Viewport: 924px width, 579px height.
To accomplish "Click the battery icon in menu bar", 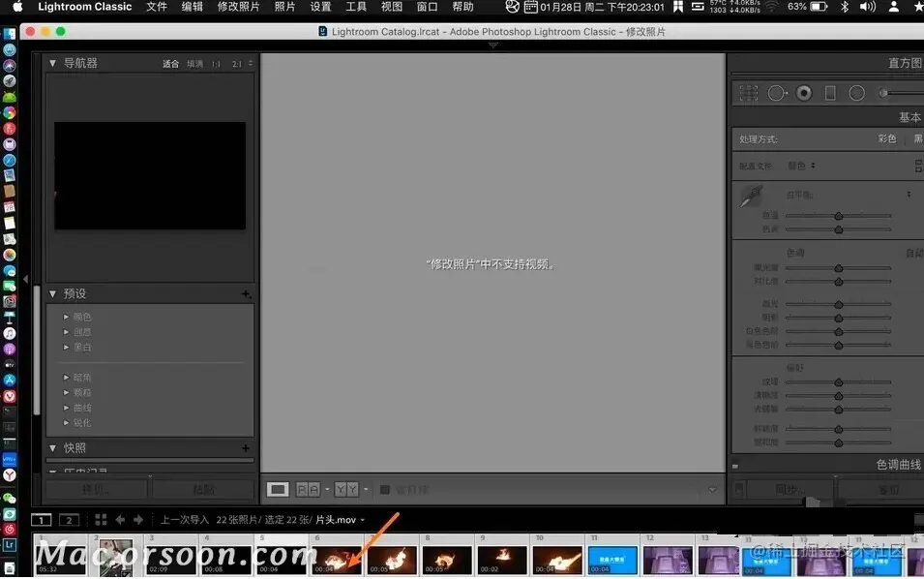I will [x=820, y=7].
